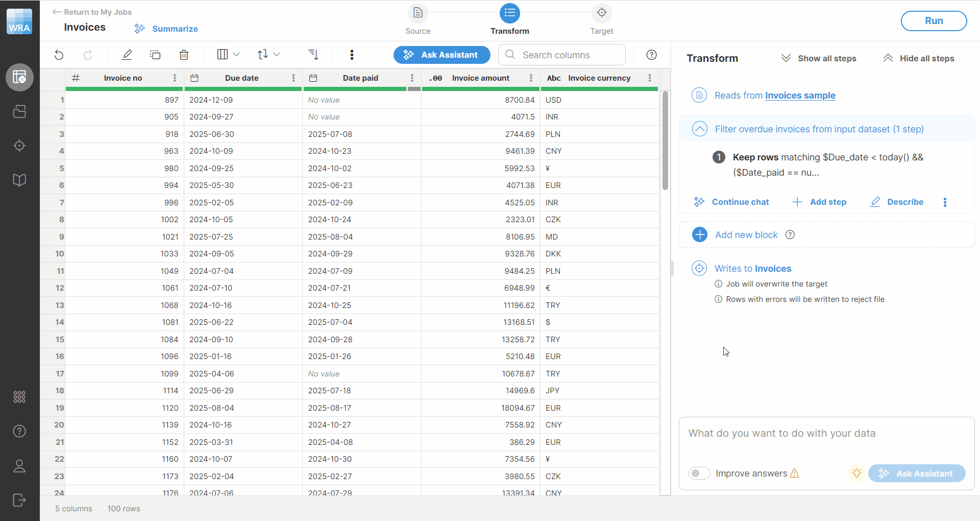Toggle the Improve answers switch
This screenshot has height=521, width=980.
click(x=699, y=473)
